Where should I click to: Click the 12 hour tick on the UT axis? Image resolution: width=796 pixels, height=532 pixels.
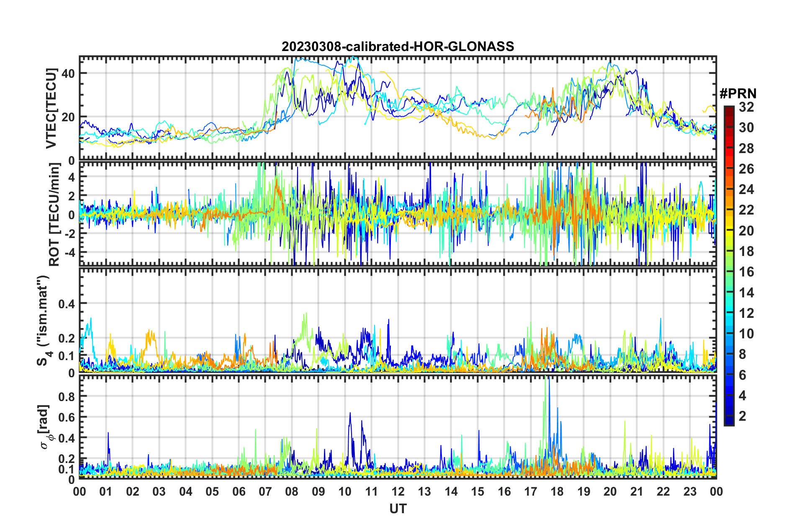(398, 491)
